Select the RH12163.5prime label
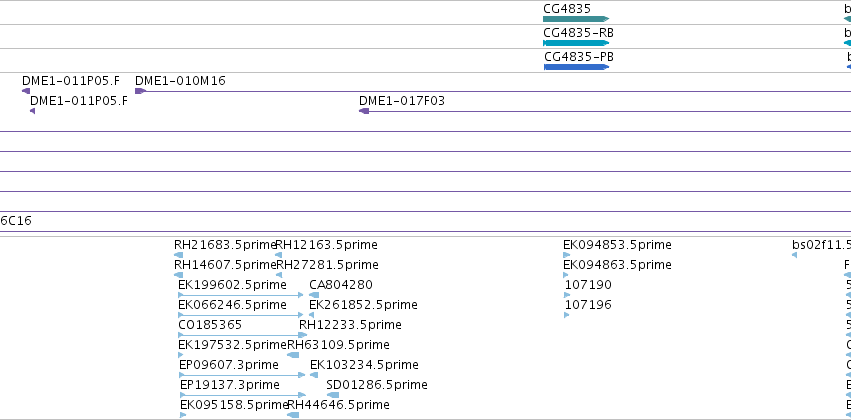 [x=327, y=245]
